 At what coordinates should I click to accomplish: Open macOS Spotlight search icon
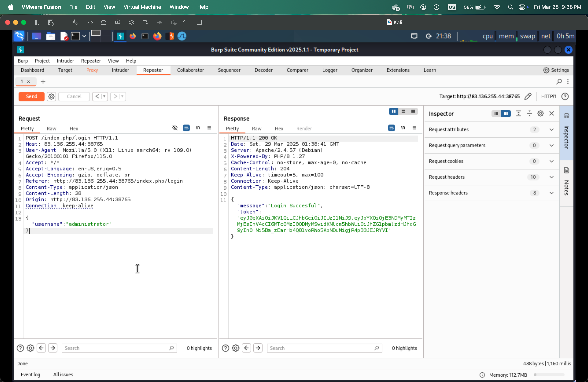pos(510,7)
